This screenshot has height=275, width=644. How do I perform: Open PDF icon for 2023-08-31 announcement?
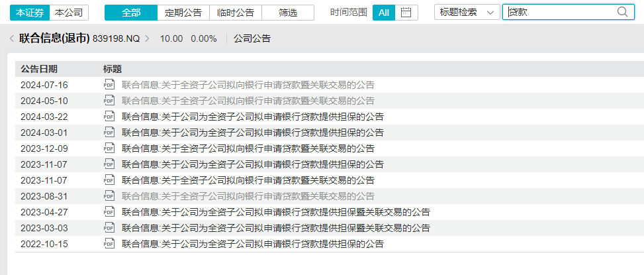click(x=109, y=196)
